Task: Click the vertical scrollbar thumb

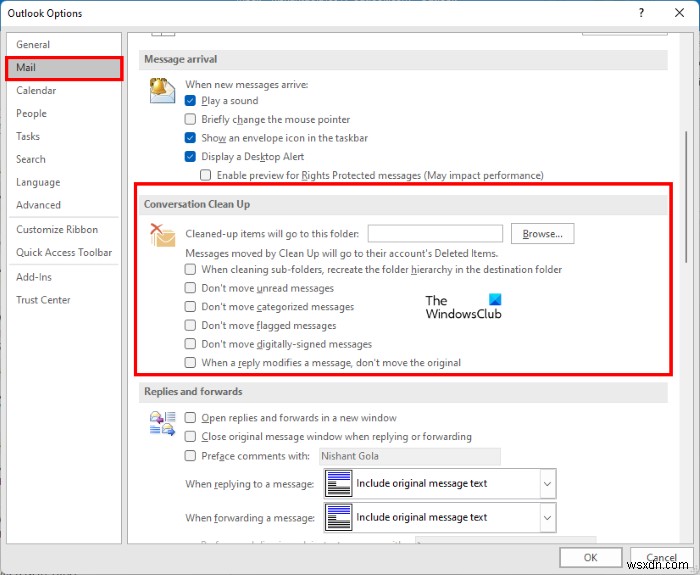Action: [x=687, y=197]
